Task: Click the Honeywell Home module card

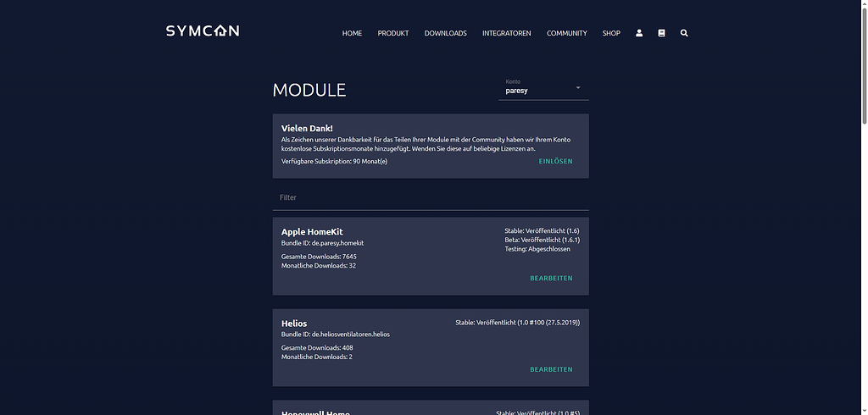Action: click(x=431, y=408)
